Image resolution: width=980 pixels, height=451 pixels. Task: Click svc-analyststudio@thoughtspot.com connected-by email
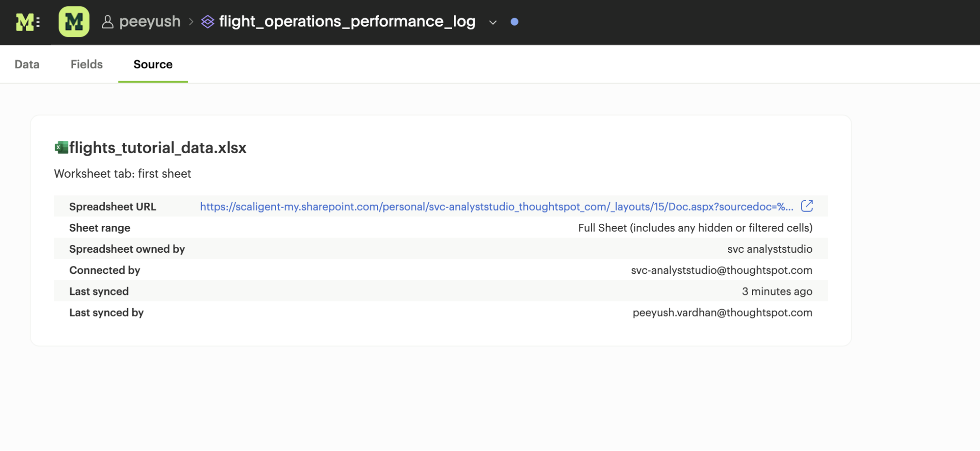[x=721, y=270]
